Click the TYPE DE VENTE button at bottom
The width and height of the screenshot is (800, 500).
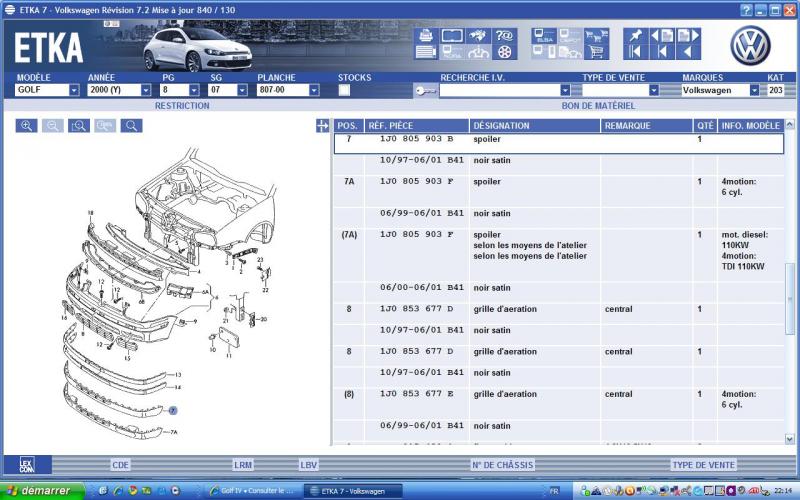(x=704, y=465)
